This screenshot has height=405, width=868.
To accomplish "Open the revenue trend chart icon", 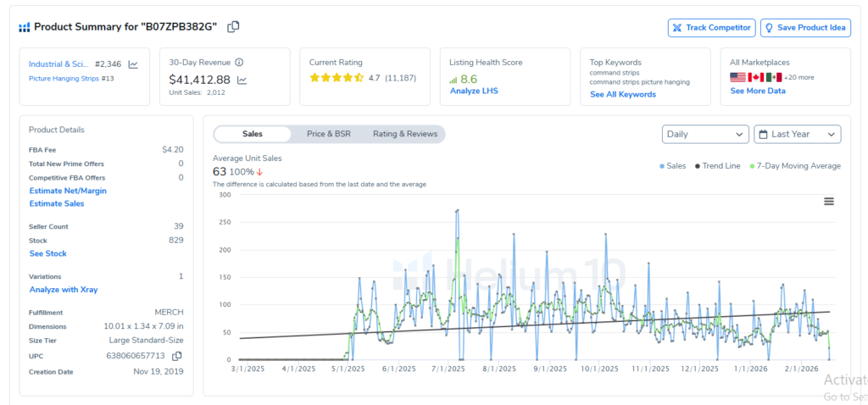I will pyautogui.click(x=242, y=80).
